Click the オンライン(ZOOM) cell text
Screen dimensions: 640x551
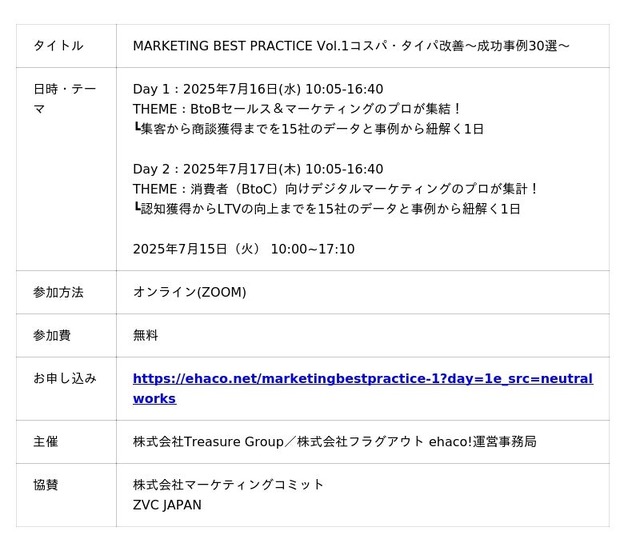coord(189,292)
